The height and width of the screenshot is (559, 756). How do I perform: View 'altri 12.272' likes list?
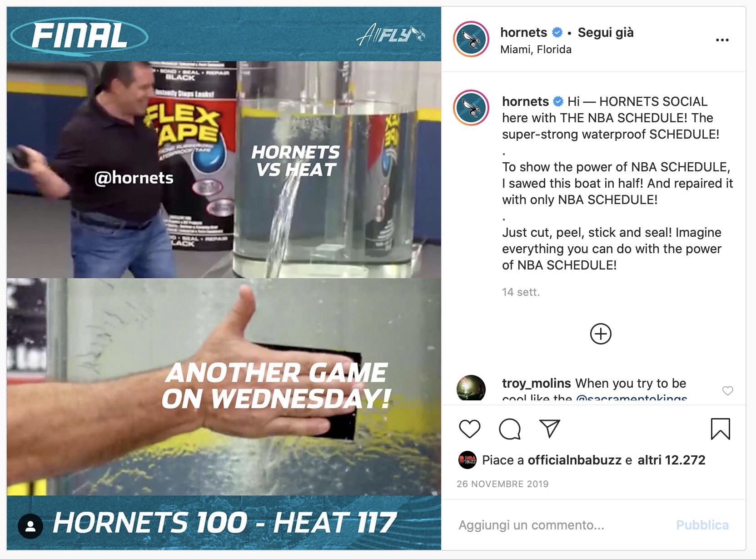[671, 460]
